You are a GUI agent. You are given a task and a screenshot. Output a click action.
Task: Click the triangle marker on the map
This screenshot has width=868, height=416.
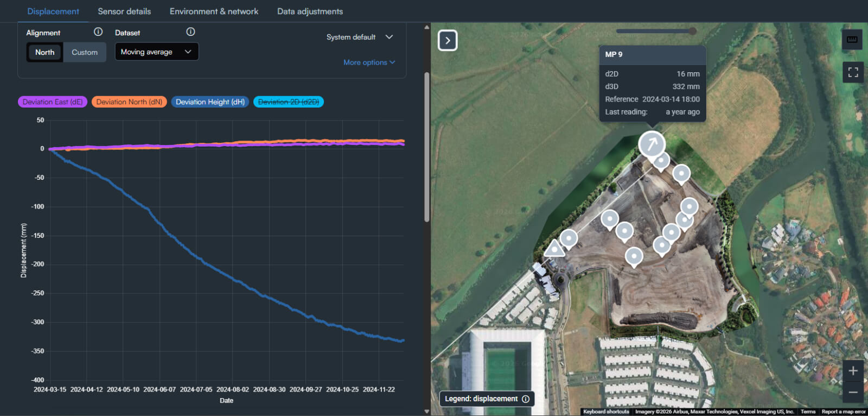pyautogui.click(x=554, y=249)
